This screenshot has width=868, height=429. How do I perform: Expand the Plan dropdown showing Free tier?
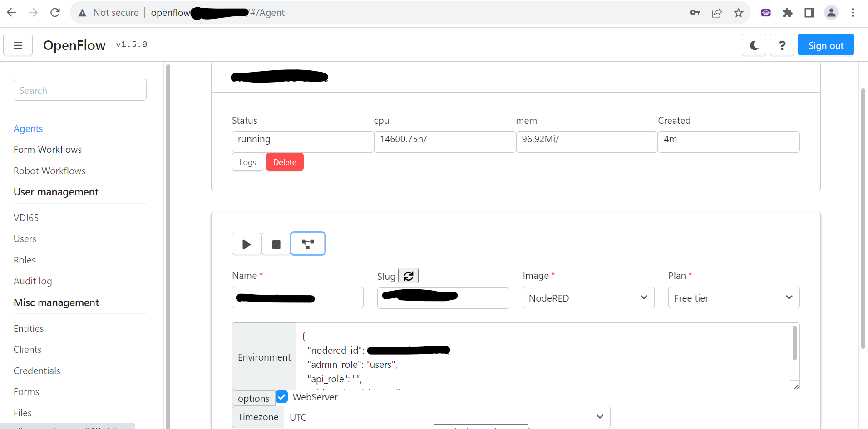pyautogui.click(x=734, y=297)
